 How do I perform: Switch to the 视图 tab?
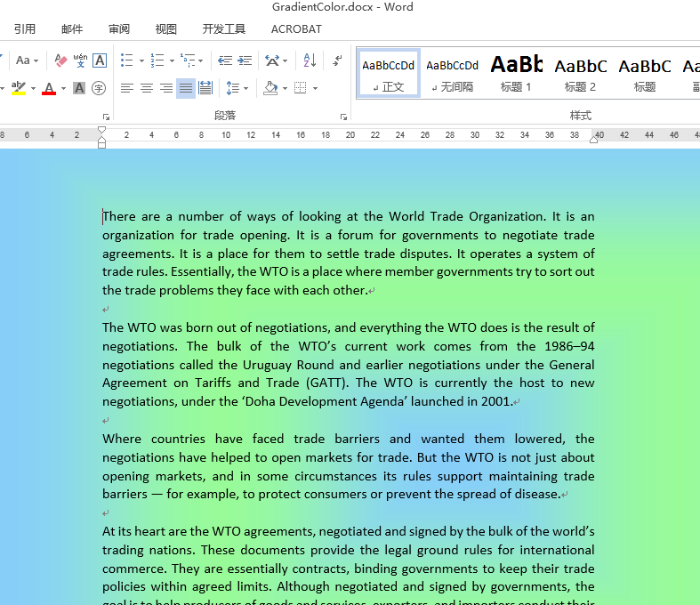point(166,29)
